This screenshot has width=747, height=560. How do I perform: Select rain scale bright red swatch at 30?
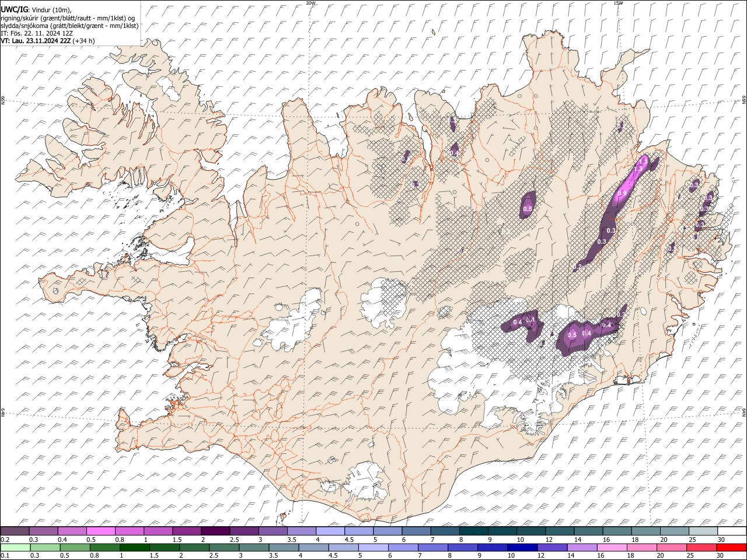click(x=731, y=547)
